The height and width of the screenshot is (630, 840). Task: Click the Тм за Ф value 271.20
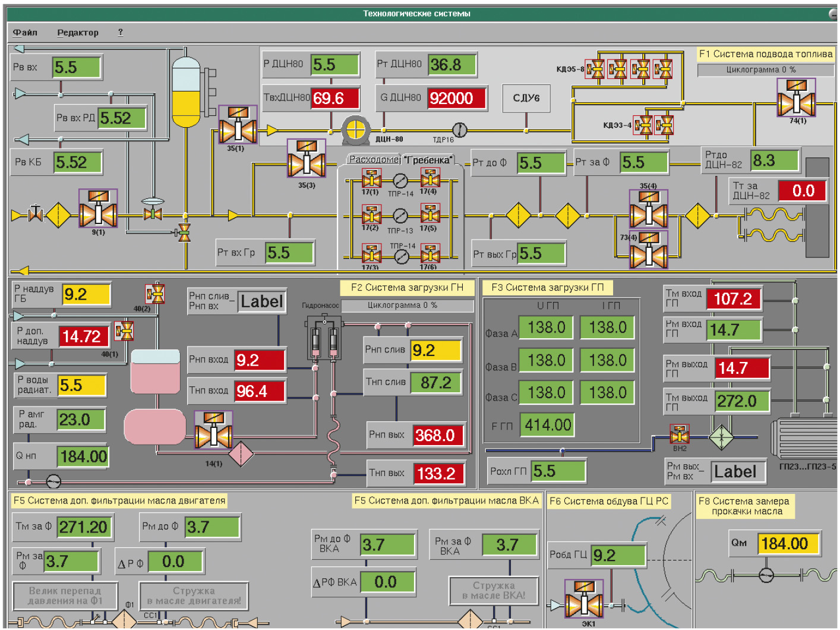[85, 527]
